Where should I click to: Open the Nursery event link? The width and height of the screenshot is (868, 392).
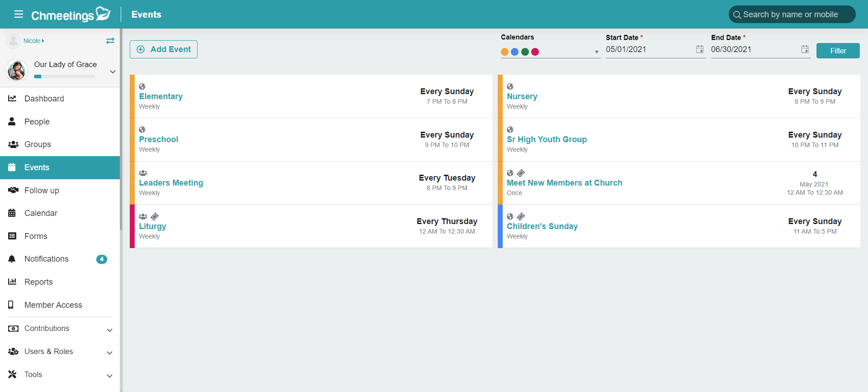pos(522,96)
